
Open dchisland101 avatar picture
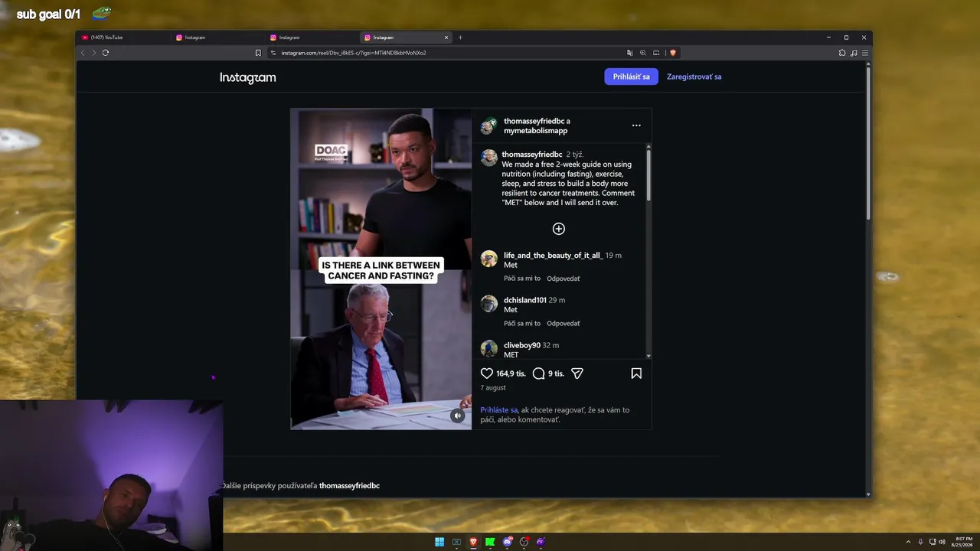point(489,304)
